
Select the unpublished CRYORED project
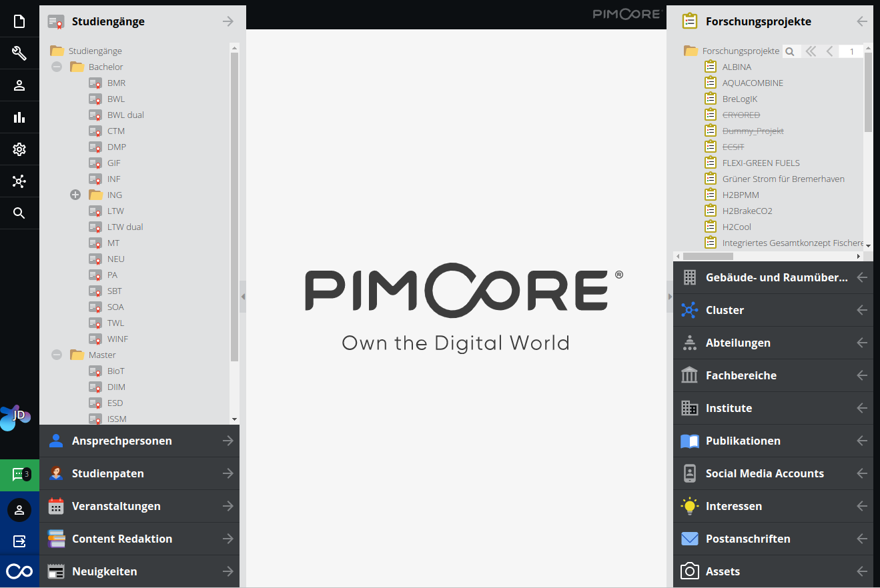tap(741, 115)
